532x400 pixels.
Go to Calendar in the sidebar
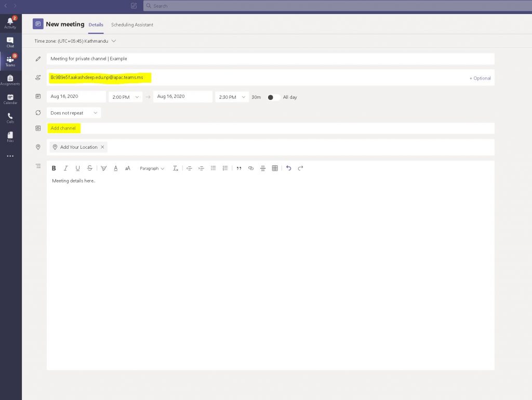10,99
